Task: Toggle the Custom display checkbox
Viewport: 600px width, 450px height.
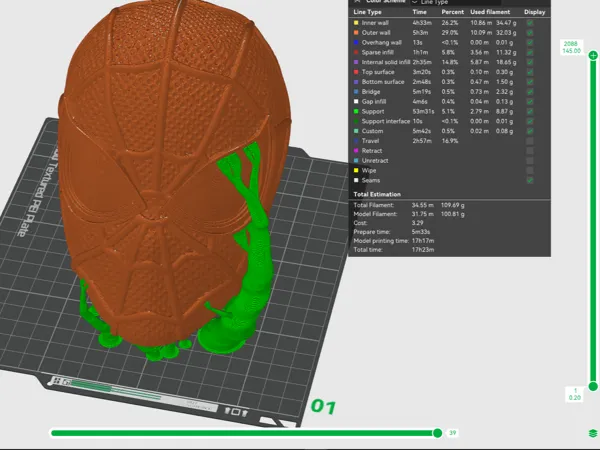Action: [530, 131]
